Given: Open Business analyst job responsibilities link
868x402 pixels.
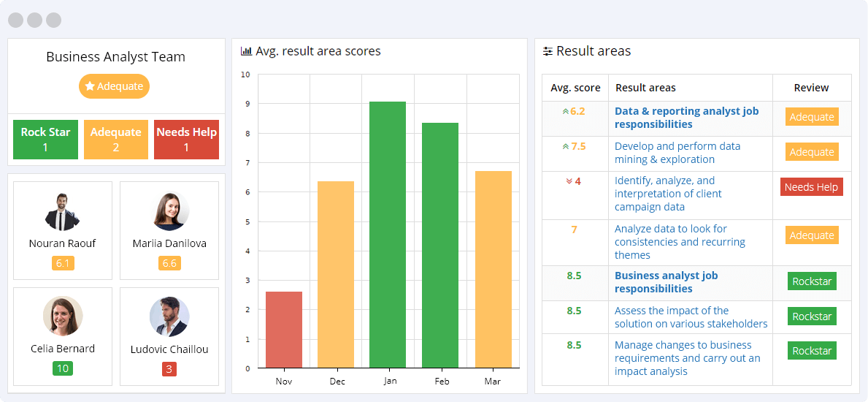Looking at the screenshot, I should click(x=667, y=282).
